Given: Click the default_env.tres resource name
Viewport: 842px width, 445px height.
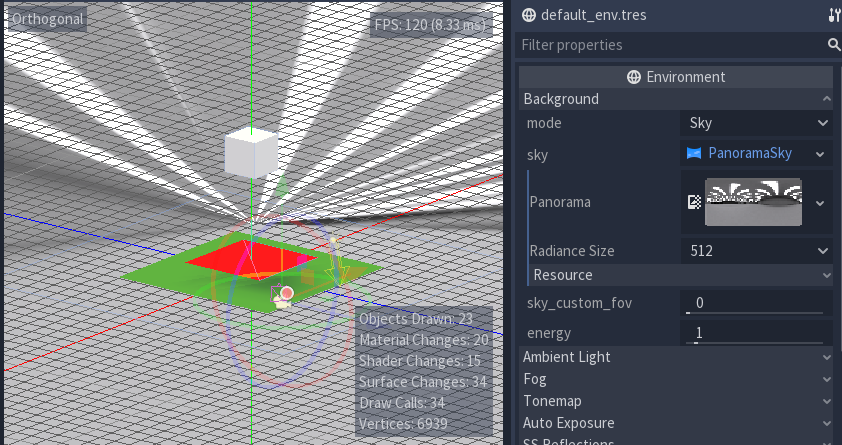Looking at the screenshot, I should [594, 15].
